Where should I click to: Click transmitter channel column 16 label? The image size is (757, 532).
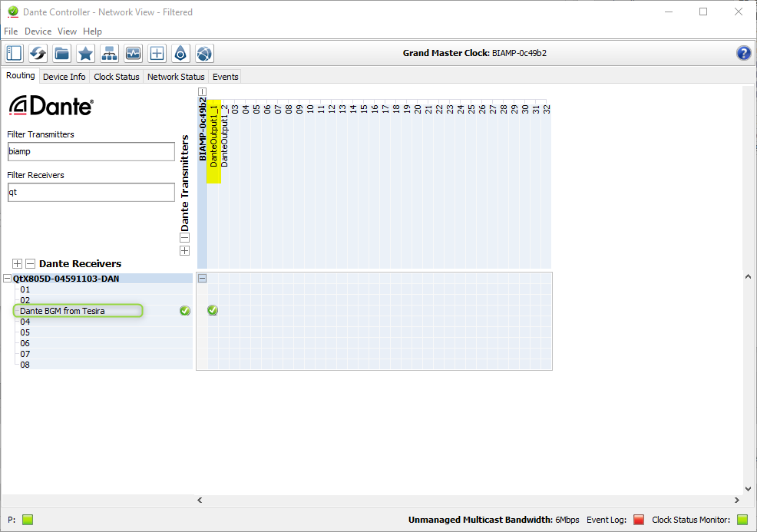(x=375, y=110)
